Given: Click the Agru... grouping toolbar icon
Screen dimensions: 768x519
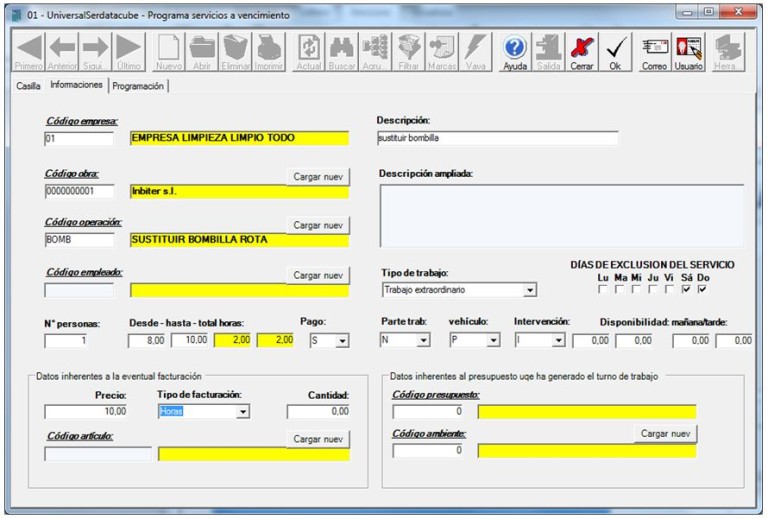Looking at the screenshot, I should [x=375, y=52].
